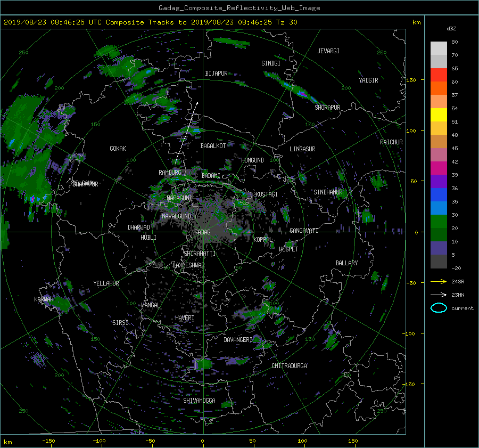Click the HUBLI city label

click(148, 238)
